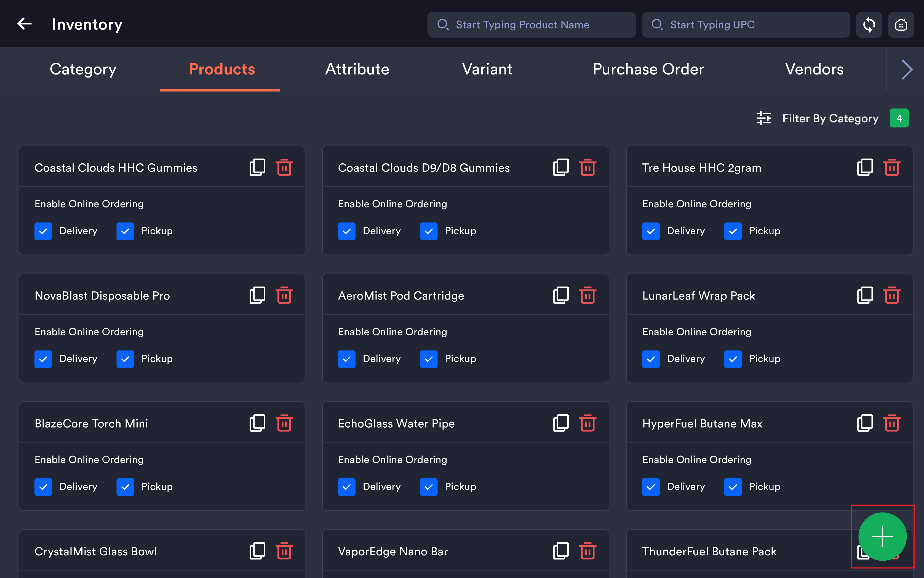Screen dimensions: 924x578
Task: Select the CrystalMist Glass Bowl product name
Action: (x=95, y=551)
